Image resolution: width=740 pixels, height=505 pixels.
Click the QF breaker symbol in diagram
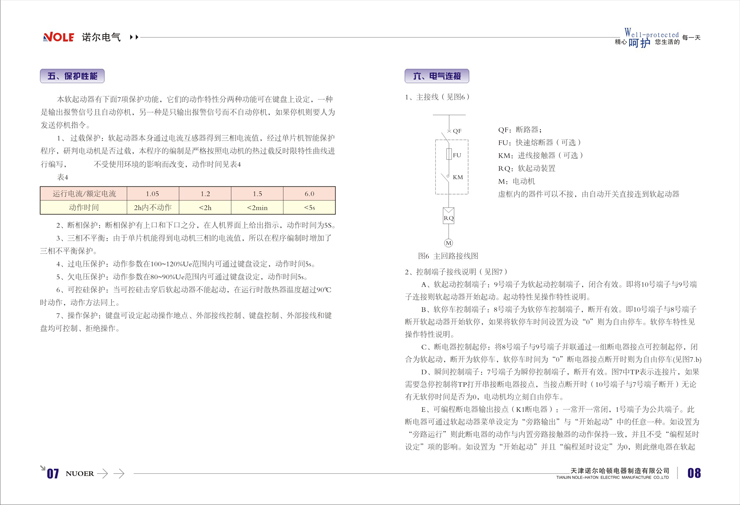(447, 131)
